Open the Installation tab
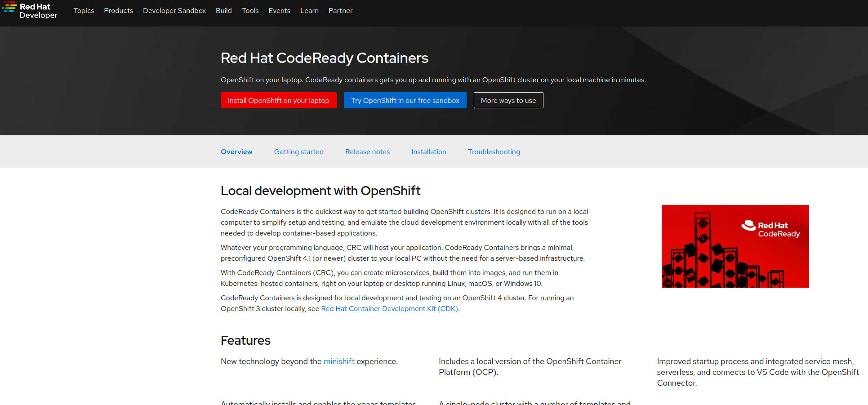This screenshot has width=868, height=405. click(x=428, y=152)
